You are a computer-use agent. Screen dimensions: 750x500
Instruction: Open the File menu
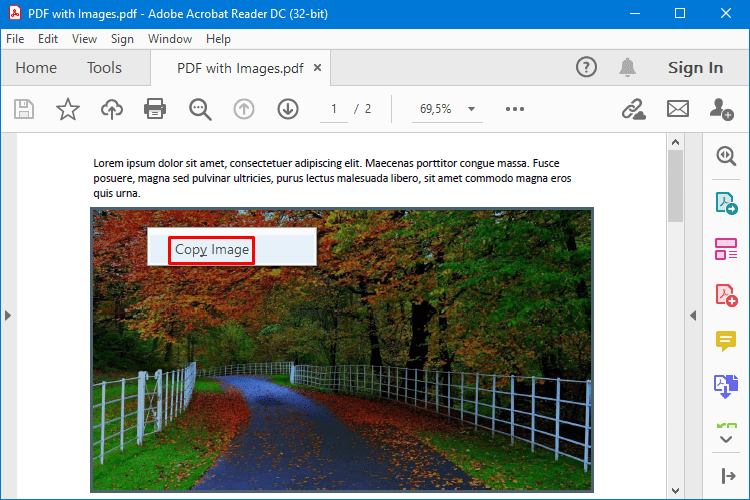15,39
